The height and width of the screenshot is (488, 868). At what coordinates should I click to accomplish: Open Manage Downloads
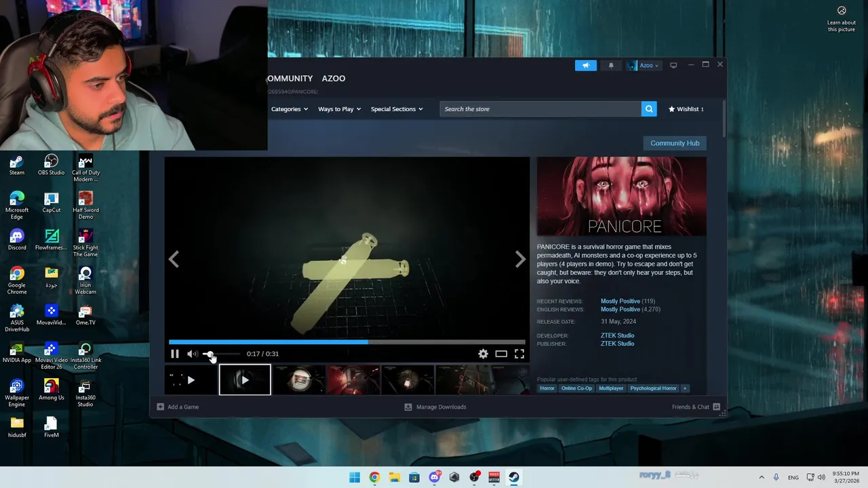435,407
